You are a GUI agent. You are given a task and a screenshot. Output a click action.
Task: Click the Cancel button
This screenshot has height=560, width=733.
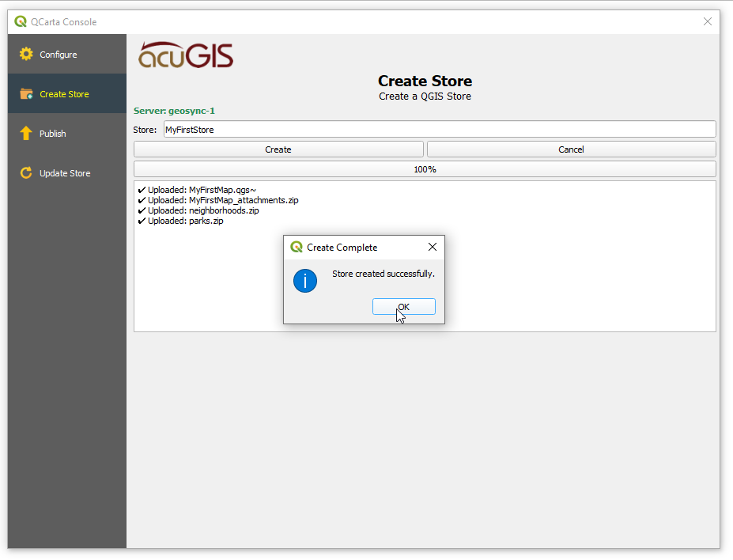571,149
